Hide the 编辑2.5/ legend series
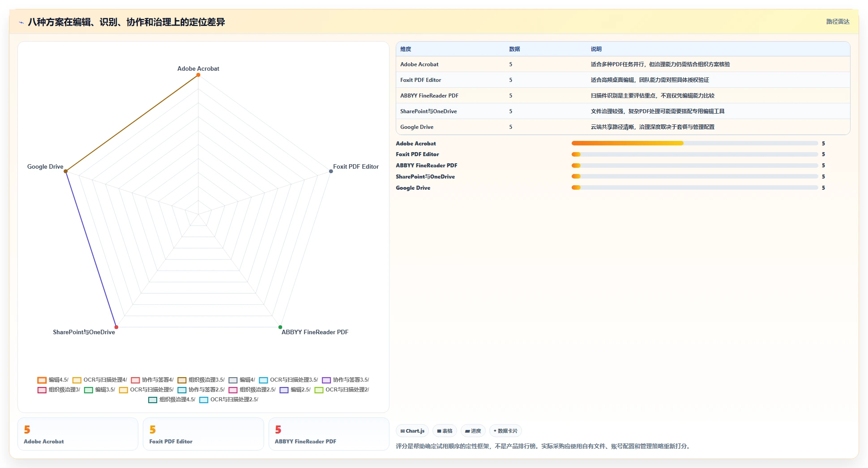Image resolution: width=868 pixels, height=468 pixels. point(295,390)
